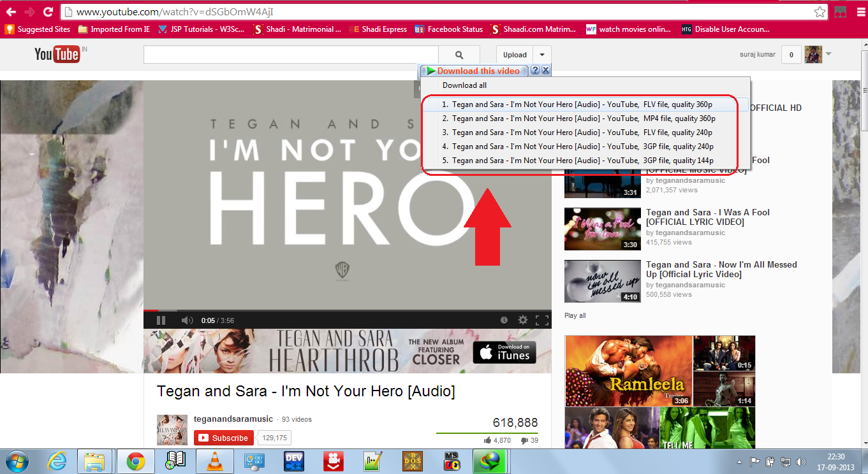Click the browser Back arrow

[x=11, y=11]
